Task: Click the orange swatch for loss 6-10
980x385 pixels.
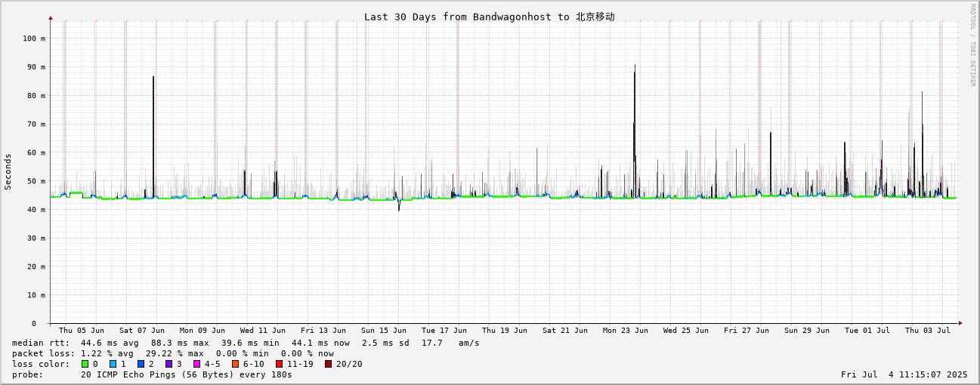Action: [235, 364]
